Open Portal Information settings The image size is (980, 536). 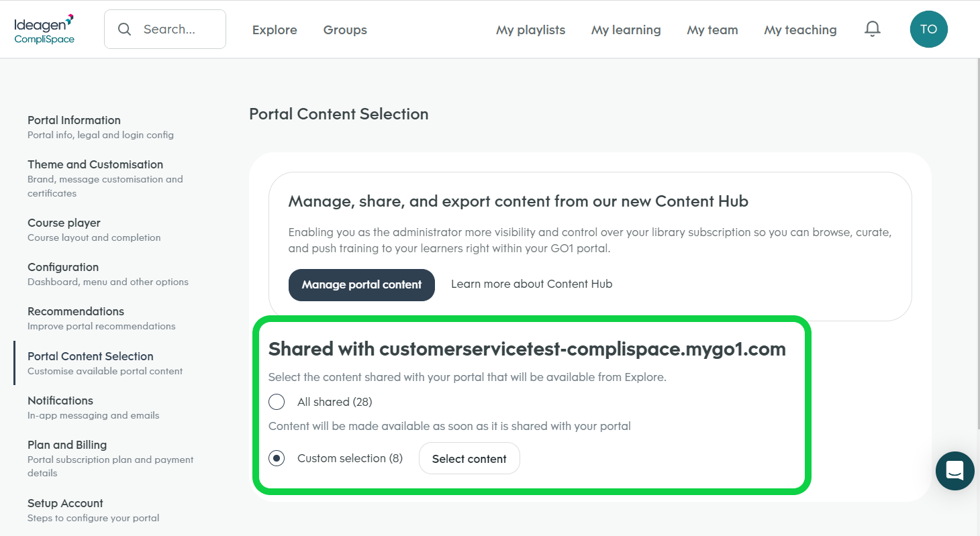(x=74, y=119)
